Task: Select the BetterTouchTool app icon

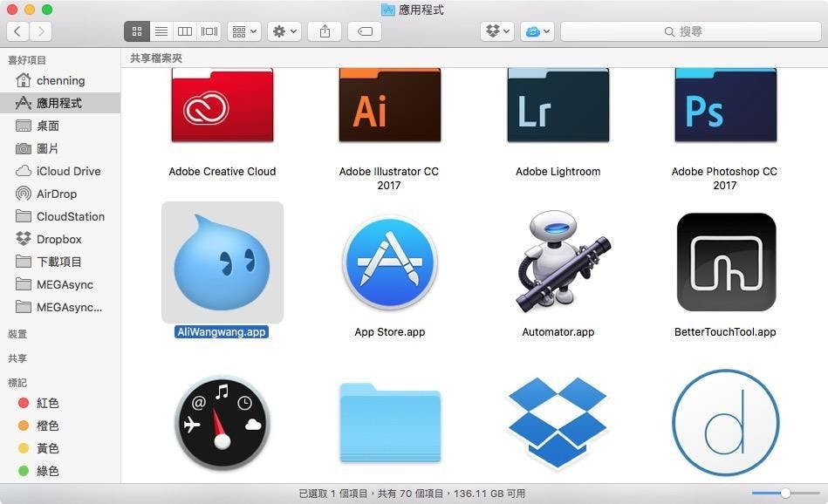Action: pyautogui.click(x=726, y=262)
